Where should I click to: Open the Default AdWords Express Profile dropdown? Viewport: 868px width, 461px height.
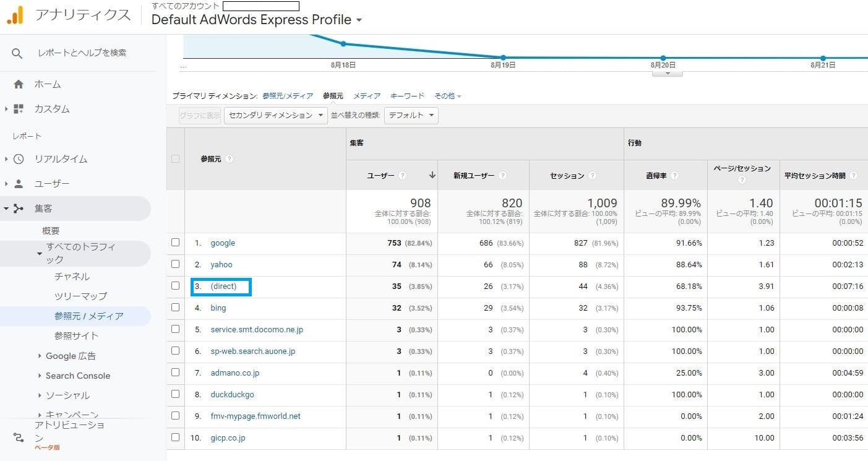click(x=257, y=20)
